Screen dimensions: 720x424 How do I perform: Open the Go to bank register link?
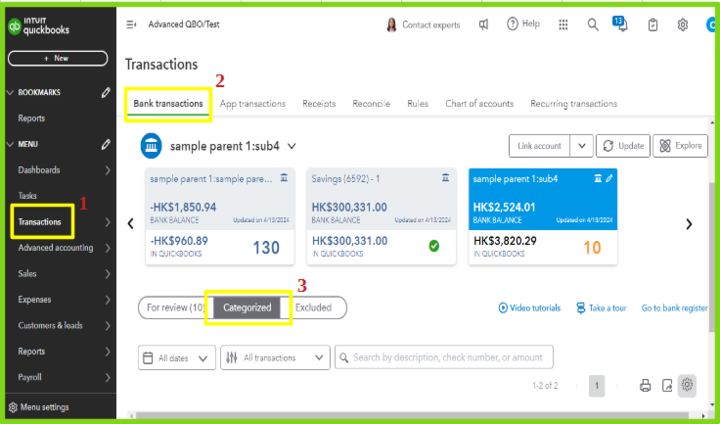pyautogui.click(x=674, y=308)
